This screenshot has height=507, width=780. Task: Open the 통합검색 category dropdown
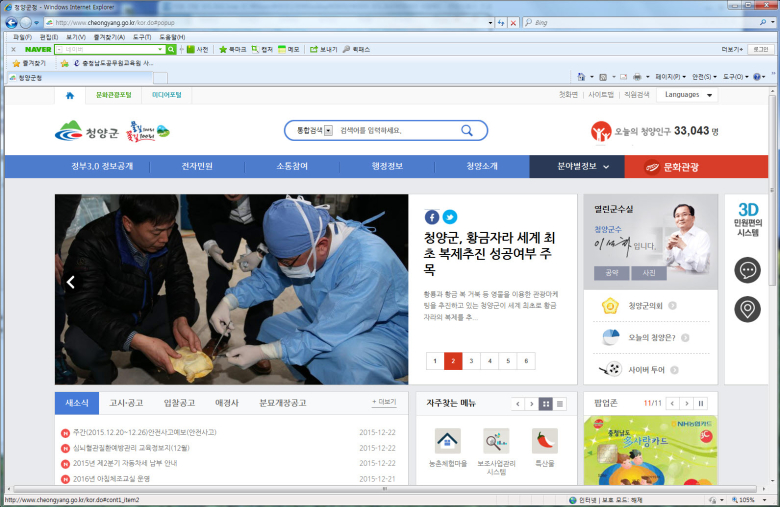pyautogui.click(x=328, y=130)
